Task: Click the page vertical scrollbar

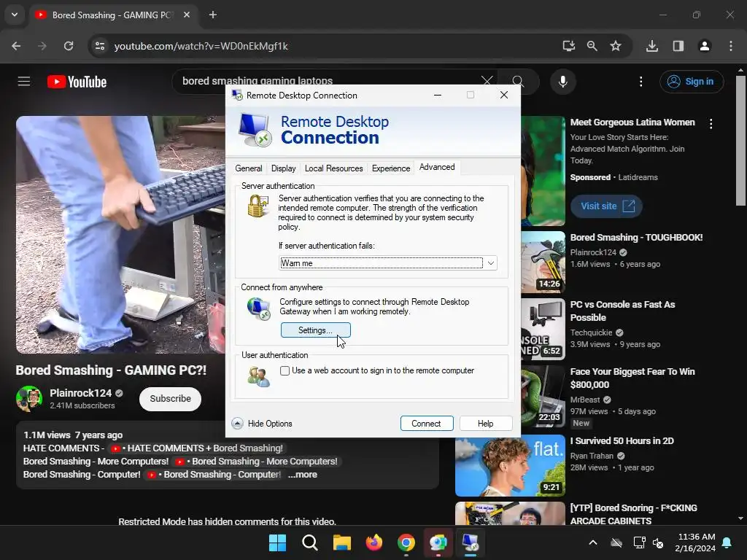Action: pyautogui.click(x=740, y=141)
